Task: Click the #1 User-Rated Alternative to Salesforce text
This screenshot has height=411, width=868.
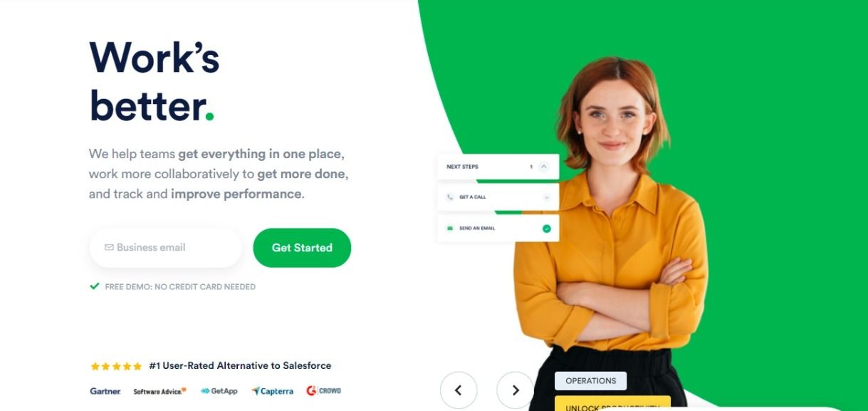Action: [240, 365]
